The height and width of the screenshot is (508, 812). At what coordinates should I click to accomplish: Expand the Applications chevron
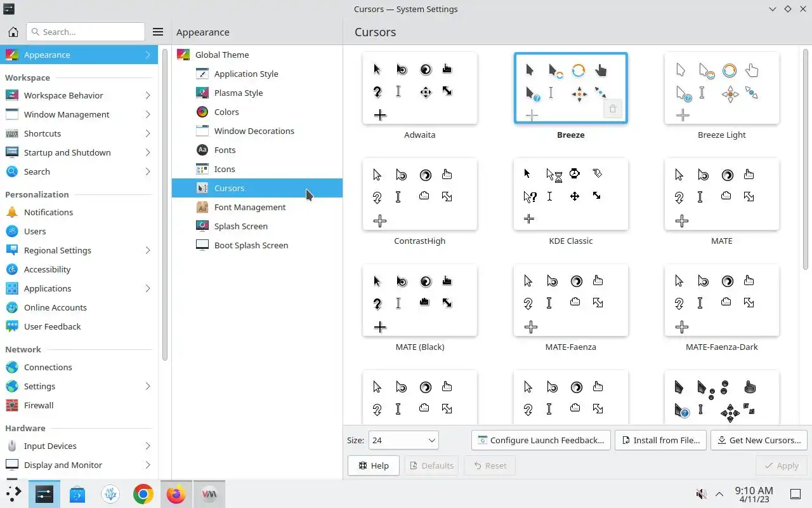tap(147, 288)
